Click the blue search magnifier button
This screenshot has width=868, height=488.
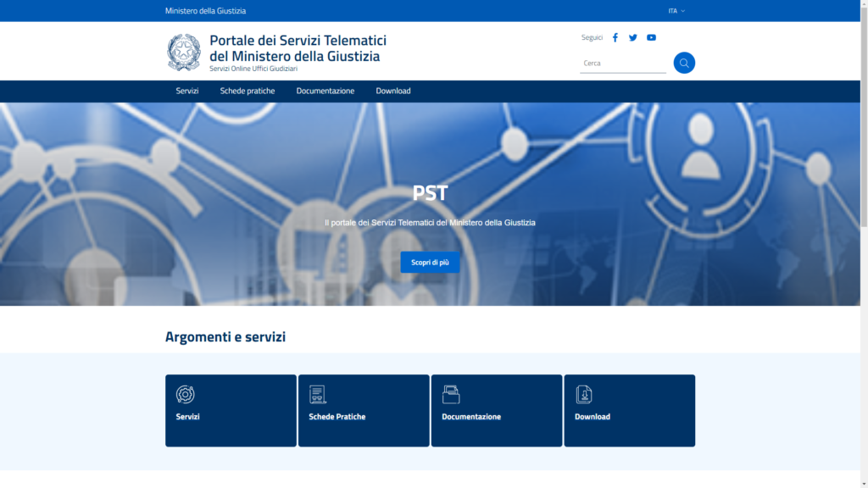(x=684, y=63)
